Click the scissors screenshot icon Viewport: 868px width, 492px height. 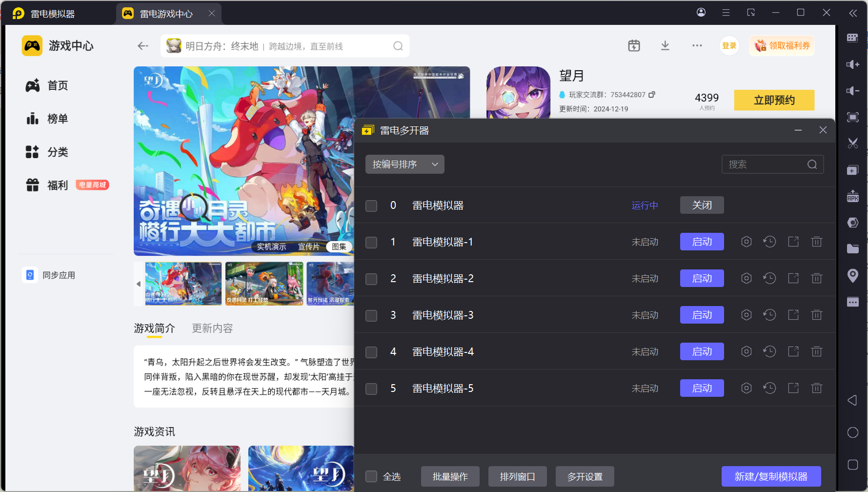(852, 143)
